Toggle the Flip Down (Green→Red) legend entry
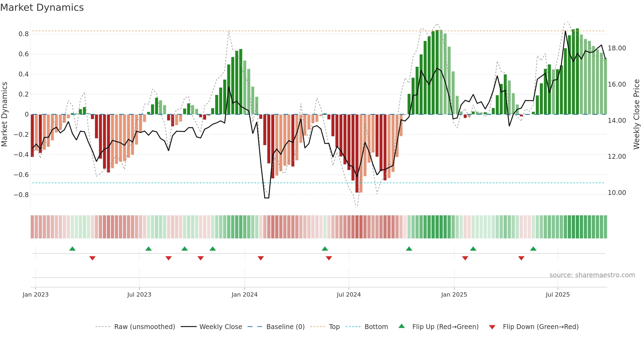 point(534,327)
